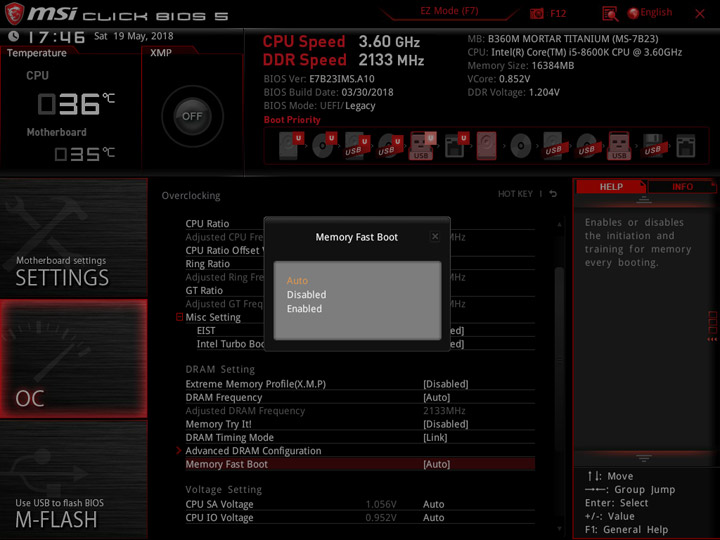Click the clock icon beside the time
The width and height of the screenshot is (720, 540).
[x=14, y=36]
